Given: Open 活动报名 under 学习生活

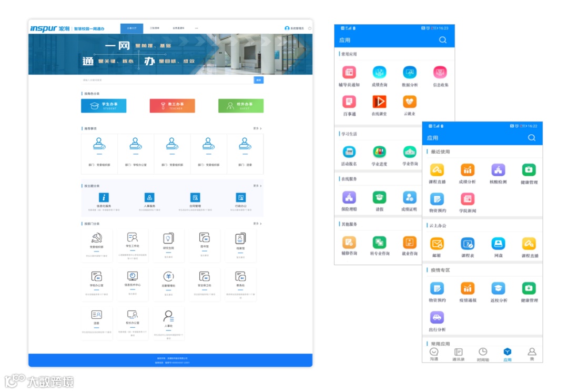Looking at the screenshot, I should click(349, 152).
